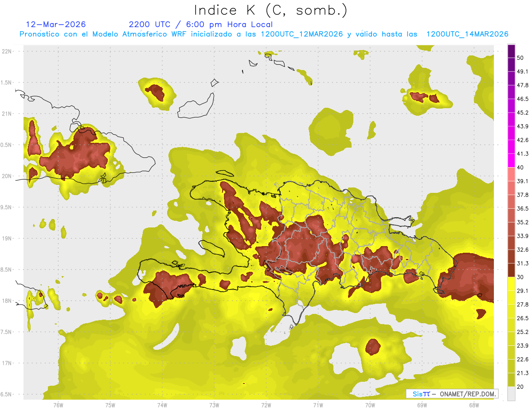Pick the olive colorbar swatch between 20 and 21.3
Image resolution: width=532 pixels, height=411 pixels.
[x=512, y=380]
